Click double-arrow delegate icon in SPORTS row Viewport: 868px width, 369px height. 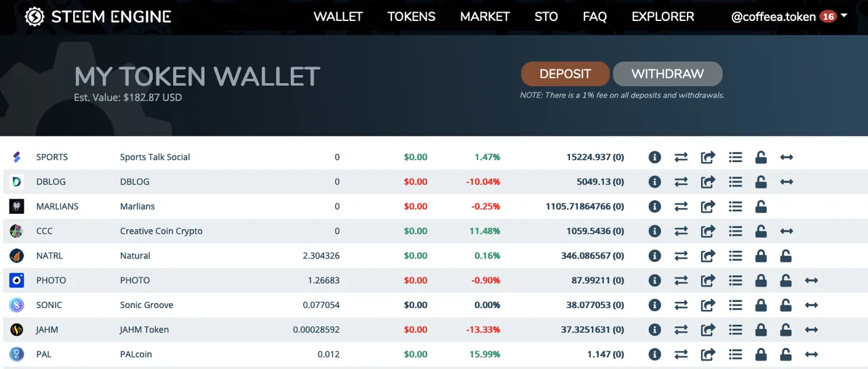(x=787, y=157)
